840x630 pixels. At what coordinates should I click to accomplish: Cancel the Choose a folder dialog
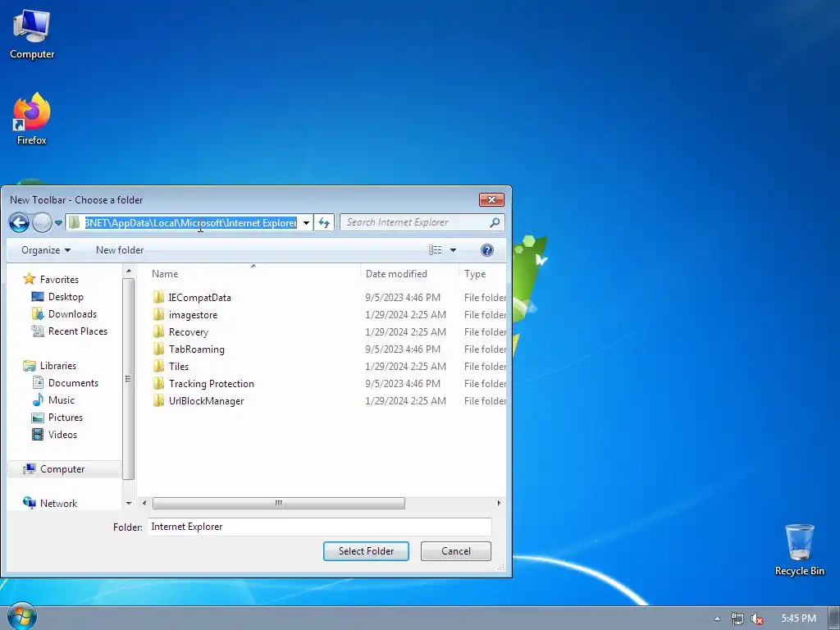pos(456,551)
